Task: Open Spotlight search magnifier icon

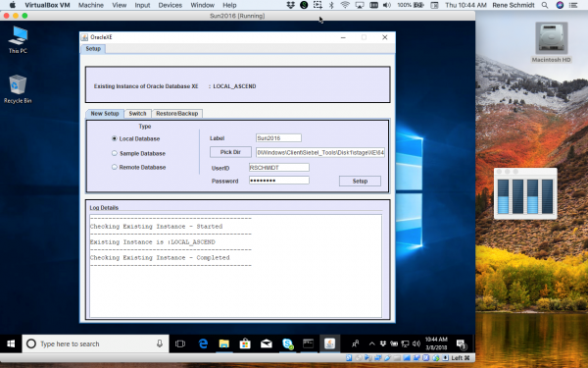Action: click(545, 5)
